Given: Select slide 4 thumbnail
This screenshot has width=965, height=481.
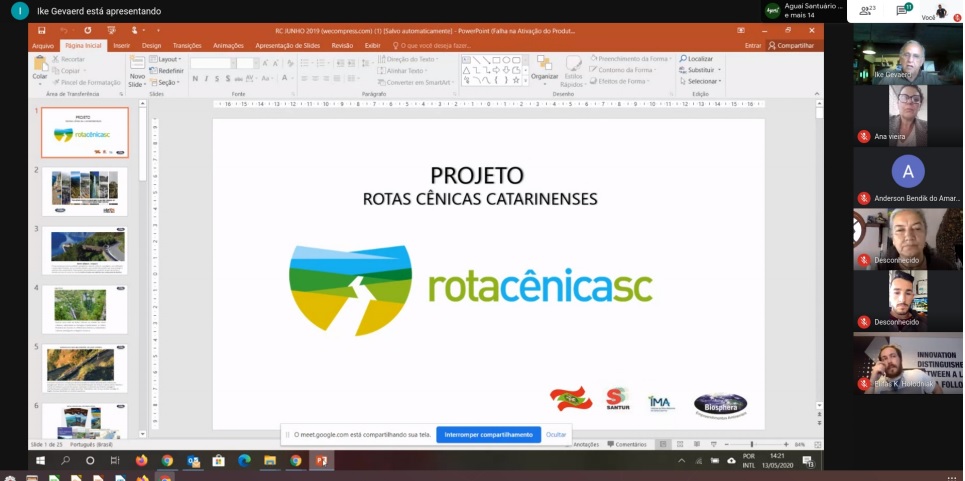Looking at the screenshot, I should [x=85, y=309].
